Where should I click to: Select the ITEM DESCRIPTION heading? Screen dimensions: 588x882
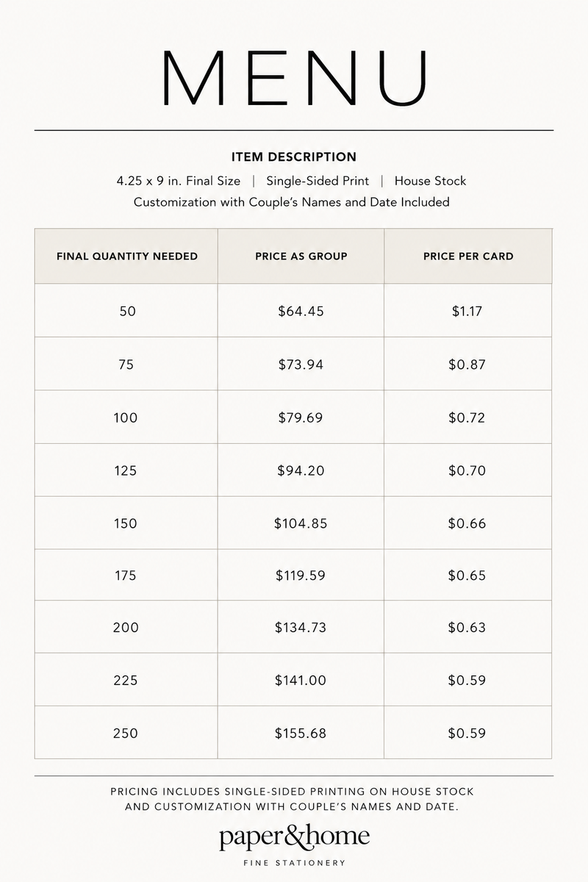coord(294,157)
